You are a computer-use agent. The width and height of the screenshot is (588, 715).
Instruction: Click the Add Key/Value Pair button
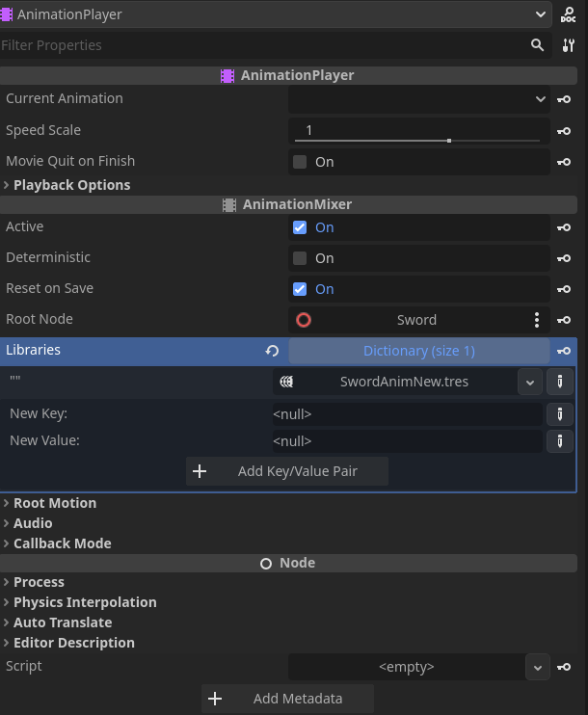[x=287, y=471]
